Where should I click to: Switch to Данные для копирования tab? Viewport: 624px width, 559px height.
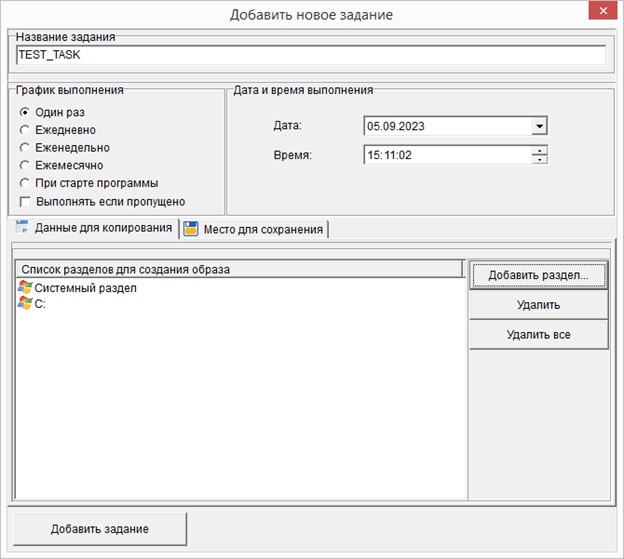(x=95, y=228)
